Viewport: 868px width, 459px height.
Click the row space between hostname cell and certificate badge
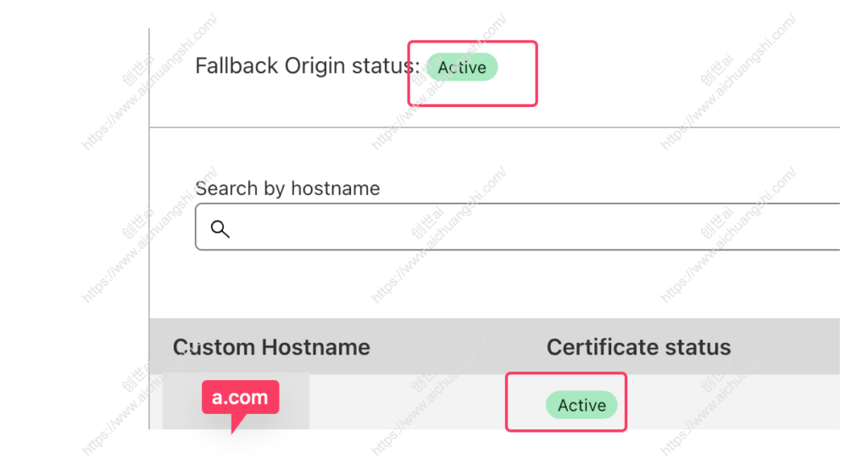pyautogui.click(x=407, y=402)
